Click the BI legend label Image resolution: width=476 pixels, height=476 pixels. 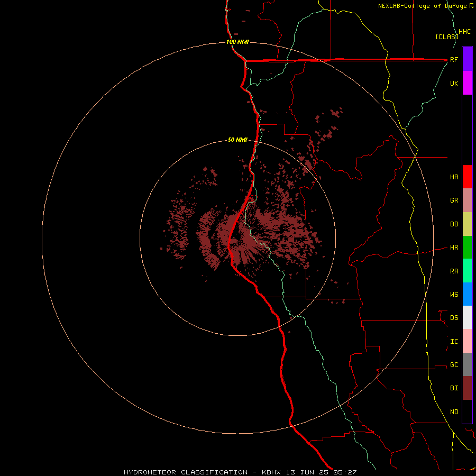454,388
